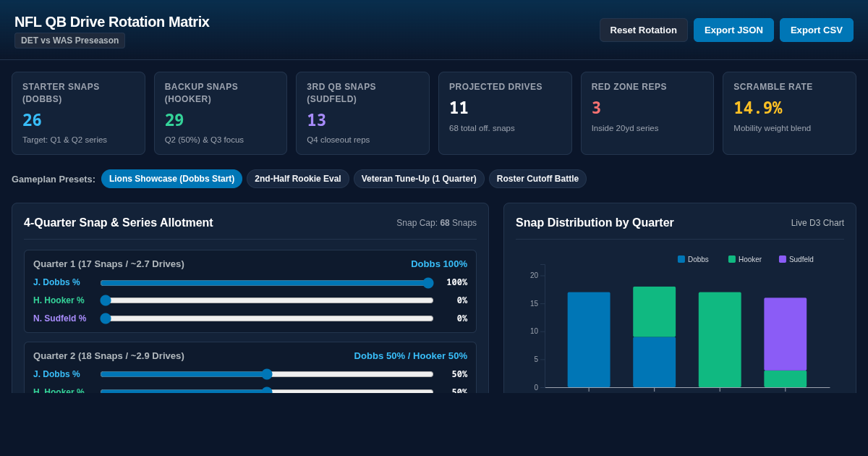
Task: Click the Backup Snaps (Hooker) card
Action: (x=221, y=113)
